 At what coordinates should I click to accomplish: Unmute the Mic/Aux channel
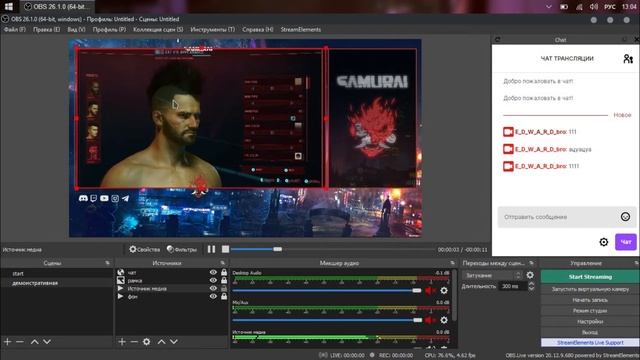click(x=430, y=320)
